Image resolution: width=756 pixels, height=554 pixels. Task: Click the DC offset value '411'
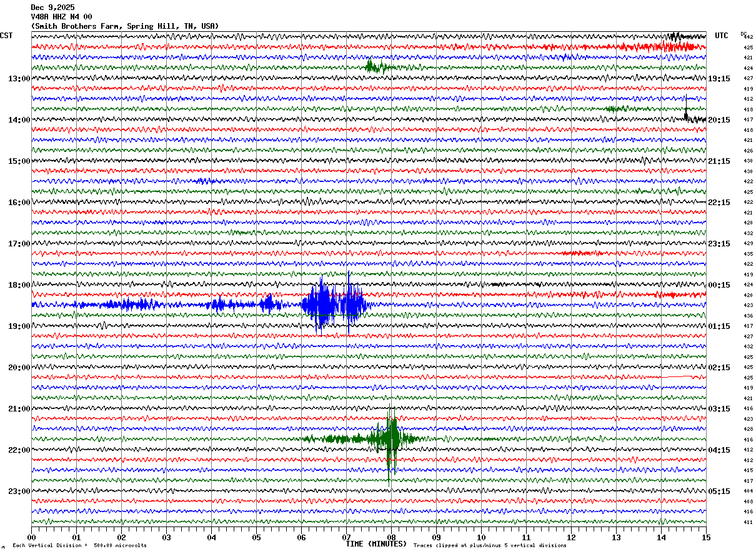(x=748, y=522)
